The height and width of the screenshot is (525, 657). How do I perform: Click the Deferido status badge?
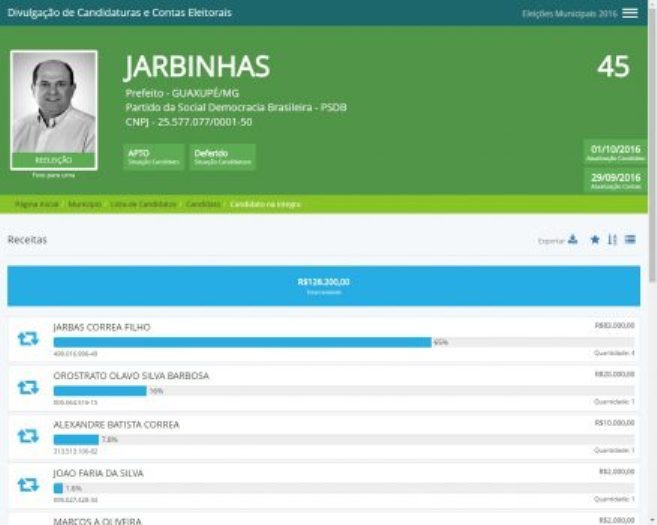(x=222, y=156)
